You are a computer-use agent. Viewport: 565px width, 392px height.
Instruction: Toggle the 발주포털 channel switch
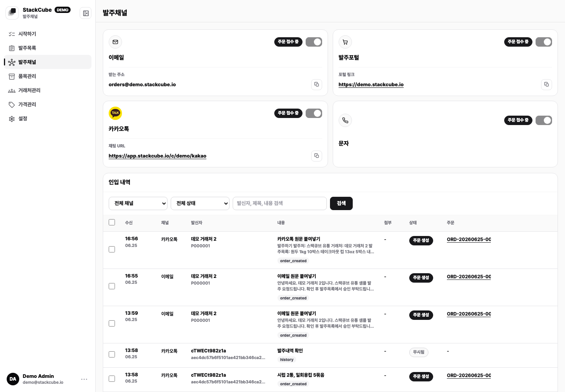(x=544, y=42)
